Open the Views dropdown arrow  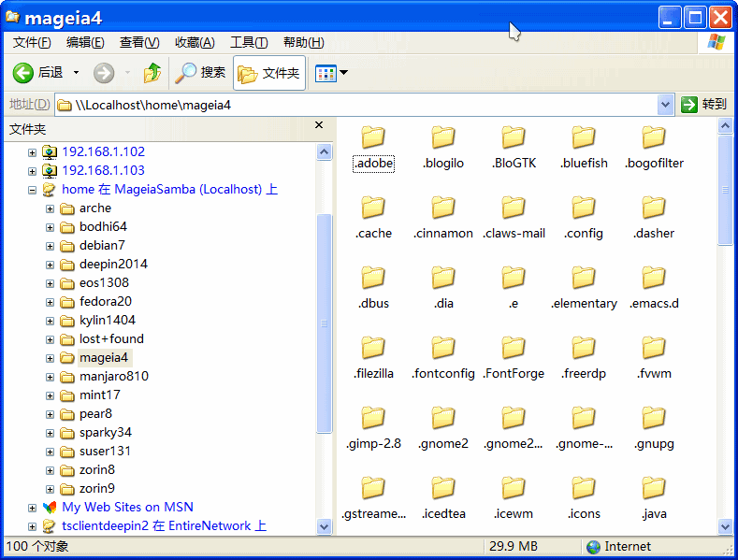coord(344,73)
